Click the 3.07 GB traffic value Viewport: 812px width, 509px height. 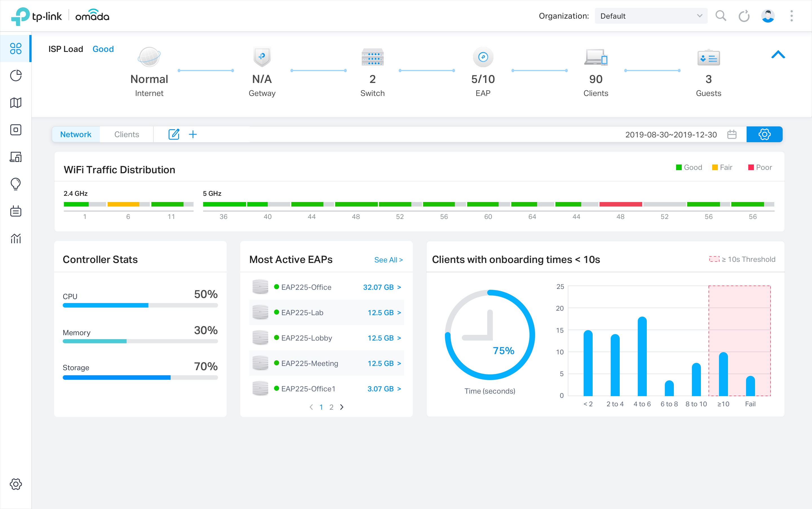coord(380,389)
